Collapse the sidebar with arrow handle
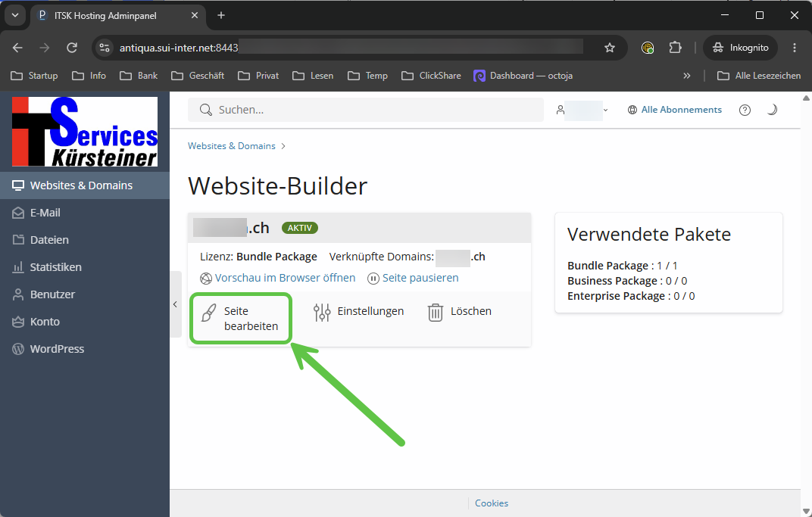The width and height of the screenshot is (812, 517). (176, 304)
